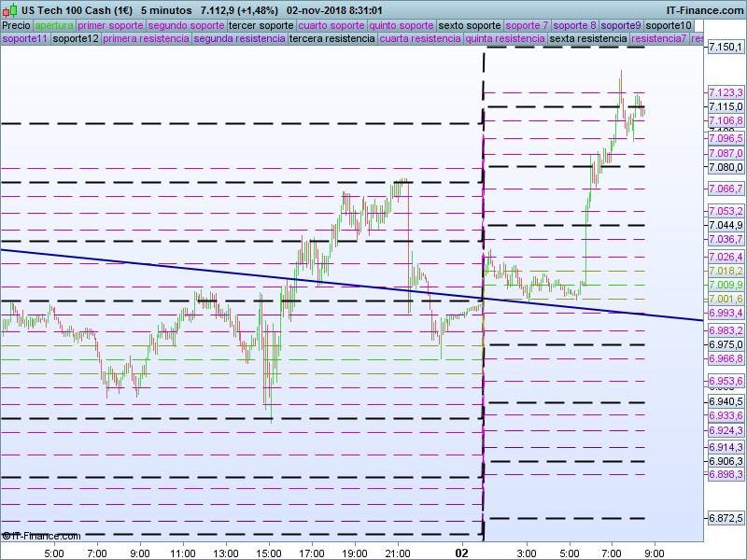Click the 7.066,7 price axis label
Image resolution: width=747 pixels, height=560 pixels.
(726, 189)
